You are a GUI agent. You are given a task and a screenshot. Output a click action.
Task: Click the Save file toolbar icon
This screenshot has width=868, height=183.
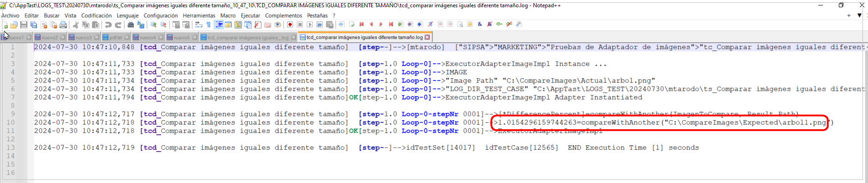24,25
